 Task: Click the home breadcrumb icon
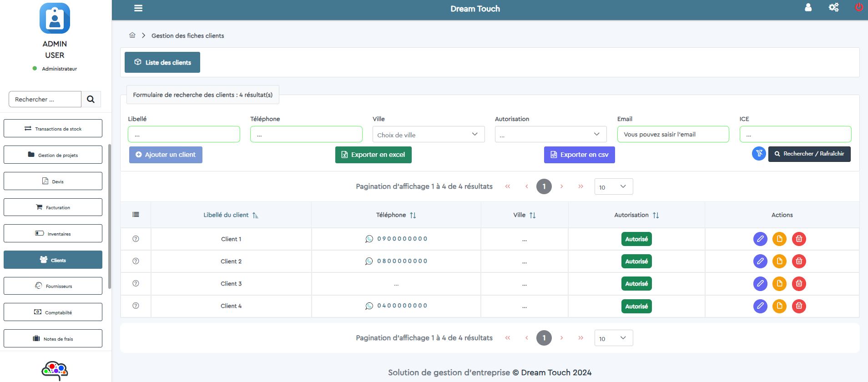pyautogui.click(x=132, y=35)
